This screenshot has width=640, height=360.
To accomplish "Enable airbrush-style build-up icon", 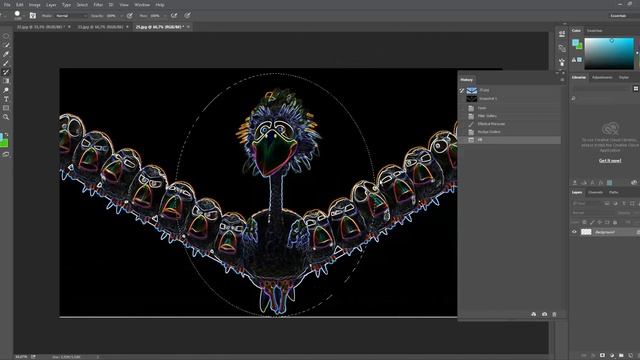I will click(x=174, y=16).
